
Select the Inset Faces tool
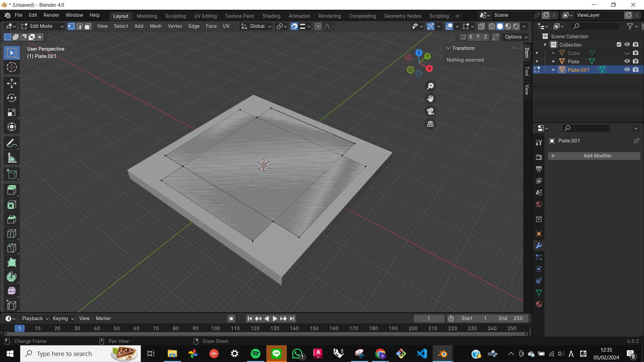pos(12,205)
